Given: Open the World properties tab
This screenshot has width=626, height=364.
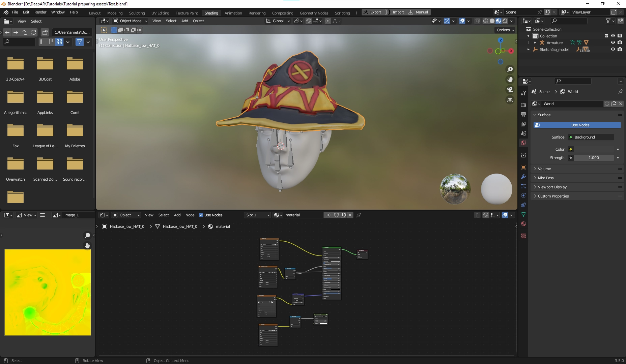Looking at the screenshot, I should (x=523, y=143).
